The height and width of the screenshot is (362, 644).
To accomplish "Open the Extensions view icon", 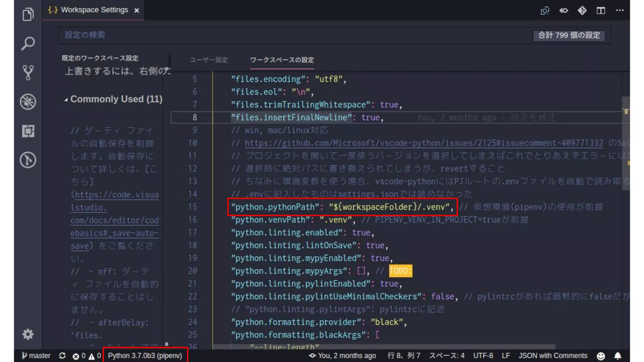I will [x=28, y=131].
